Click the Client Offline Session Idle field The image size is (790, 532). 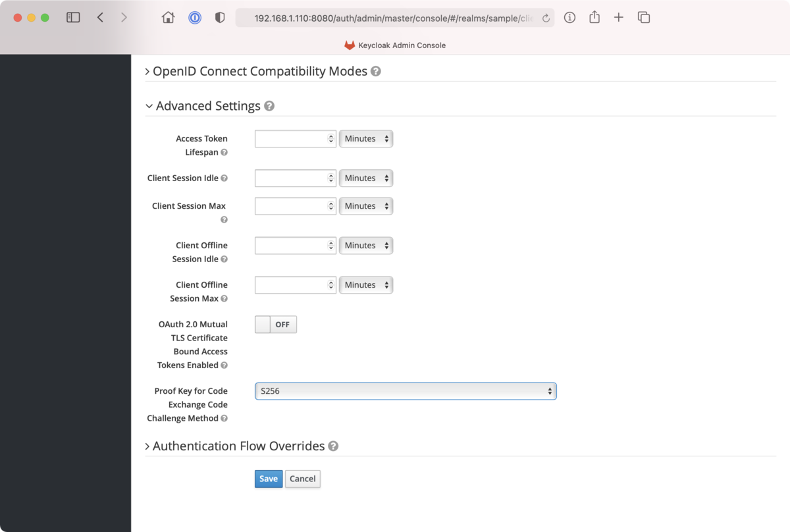pos(296,246)
